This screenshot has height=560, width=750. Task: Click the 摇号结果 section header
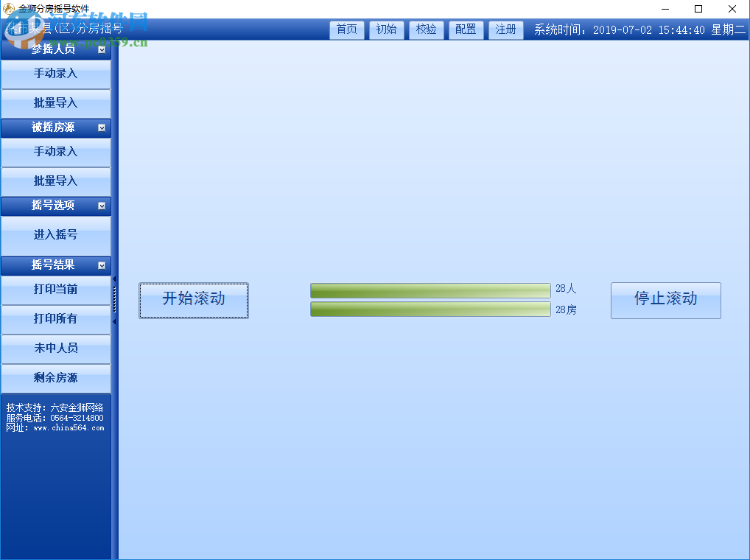(x=56, y=265)
